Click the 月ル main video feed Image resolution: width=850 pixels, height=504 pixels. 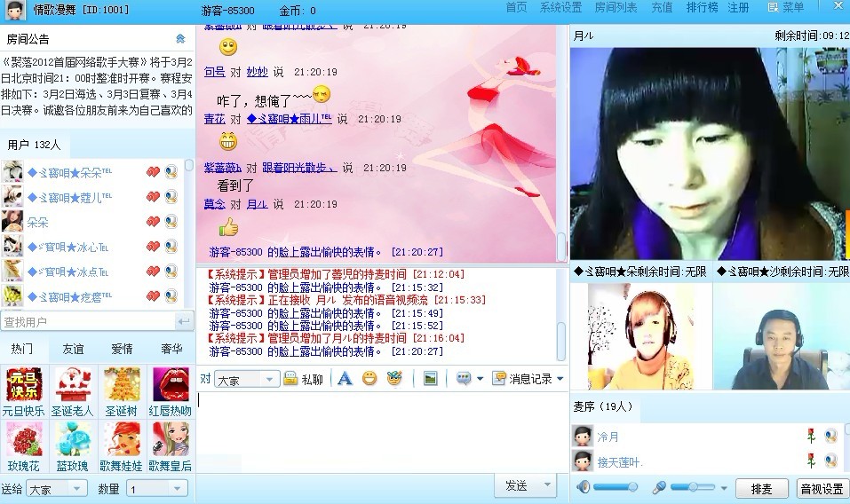710,154
